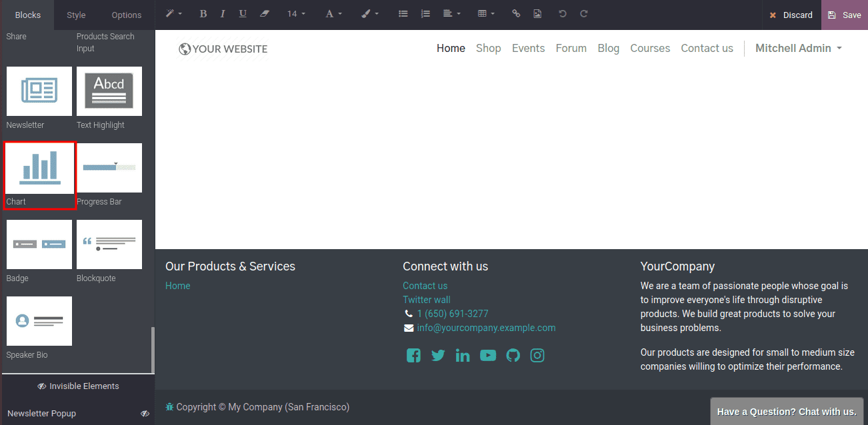
Task: Insert an ordered numbered list
Action: [426, 14]
